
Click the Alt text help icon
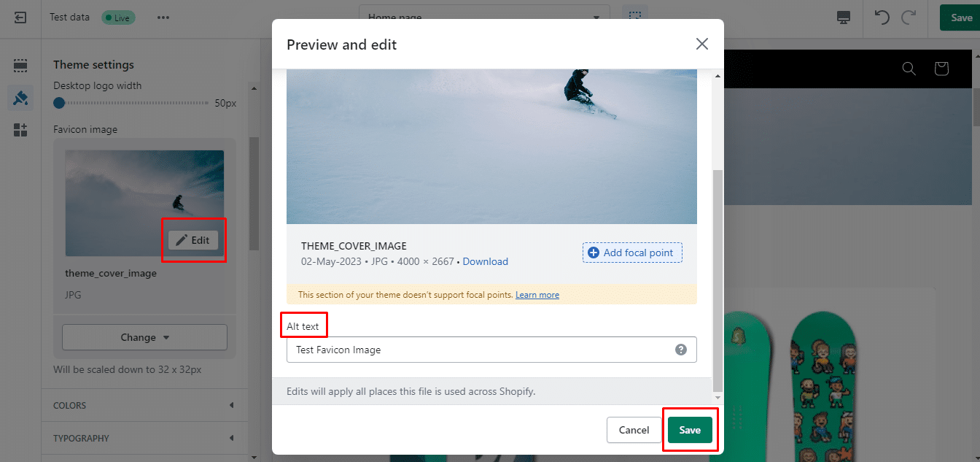(681, 350)
